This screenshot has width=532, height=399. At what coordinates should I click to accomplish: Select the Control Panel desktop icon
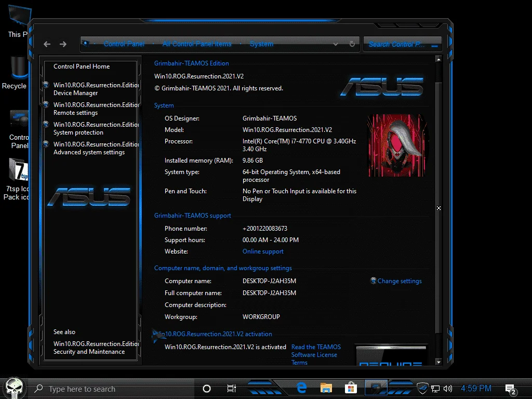point(19,129)
